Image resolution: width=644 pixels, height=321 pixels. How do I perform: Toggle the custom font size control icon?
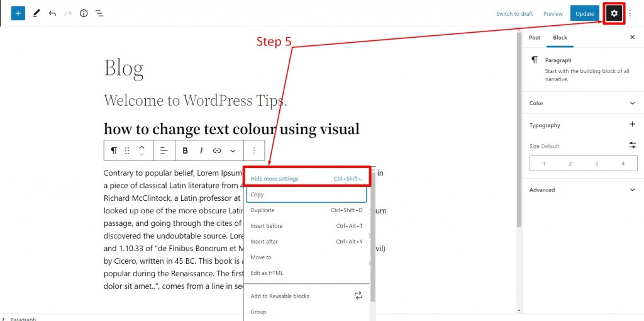tap(632, 145)
